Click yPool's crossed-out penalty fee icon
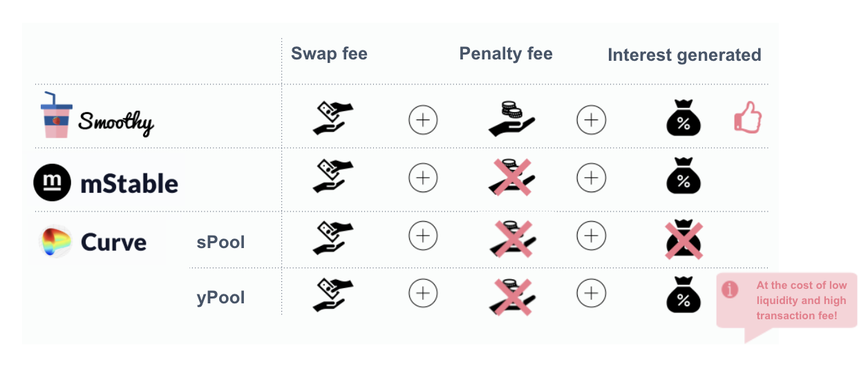Image resolution: width=868 pixels, height=369 pixels. pos(511,297)
